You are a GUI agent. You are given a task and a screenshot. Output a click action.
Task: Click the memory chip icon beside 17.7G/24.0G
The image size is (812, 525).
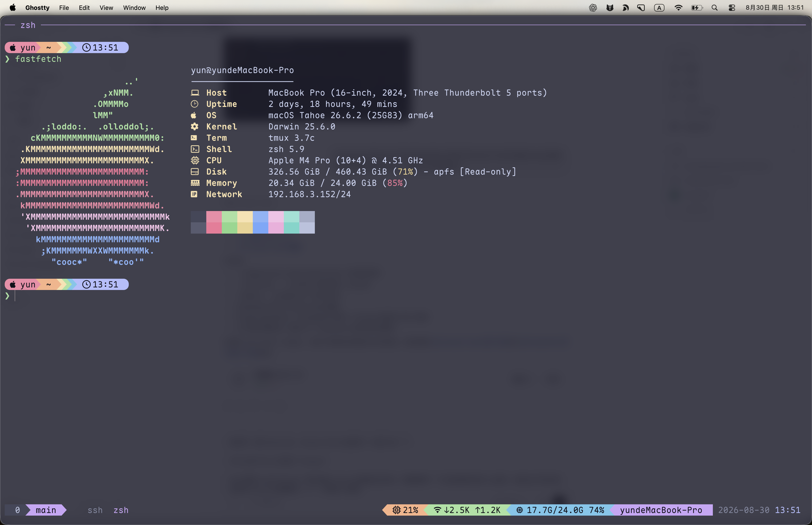[519, 510]
